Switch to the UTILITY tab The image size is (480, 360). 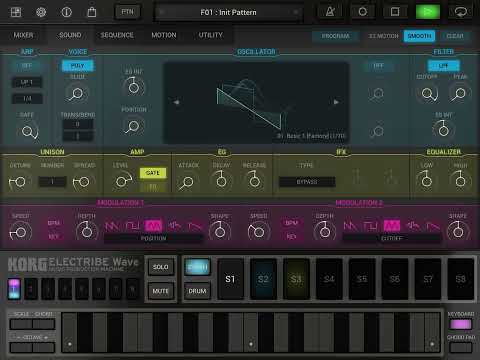tap(210, 35)
